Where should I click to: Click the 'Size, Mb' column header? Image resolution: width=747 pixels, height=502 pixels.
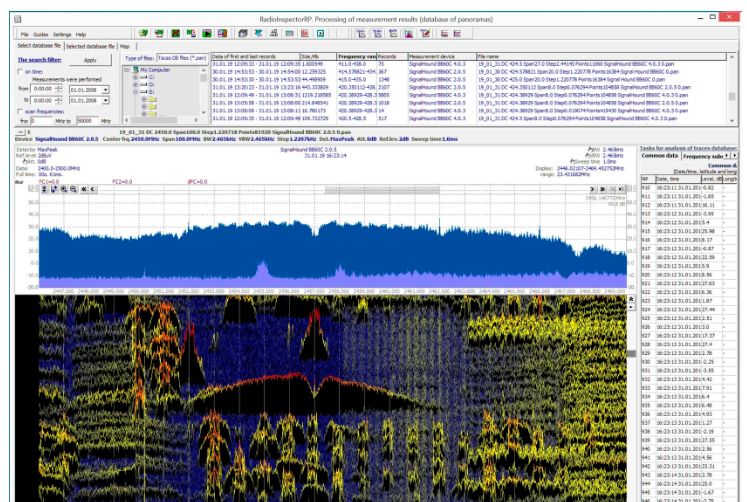(318, 56)
